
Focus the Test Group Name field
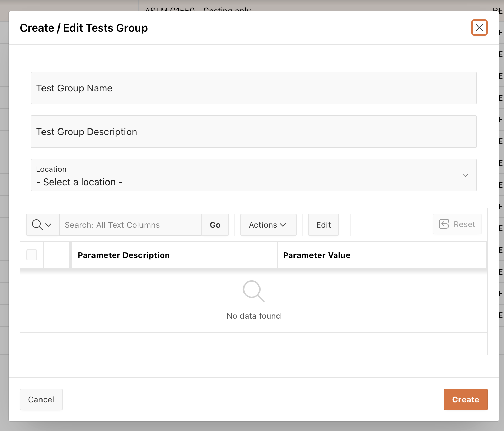point(253,88)
